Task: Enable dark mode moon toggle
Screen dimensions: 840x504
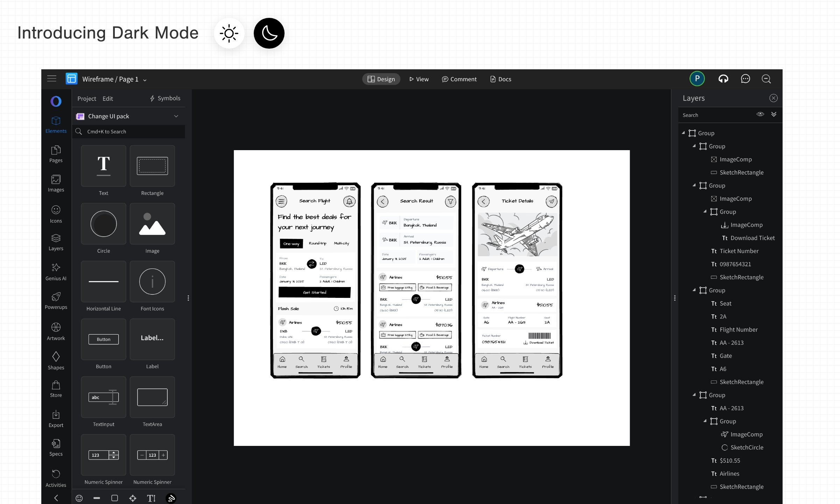Action: pos(269,33)
